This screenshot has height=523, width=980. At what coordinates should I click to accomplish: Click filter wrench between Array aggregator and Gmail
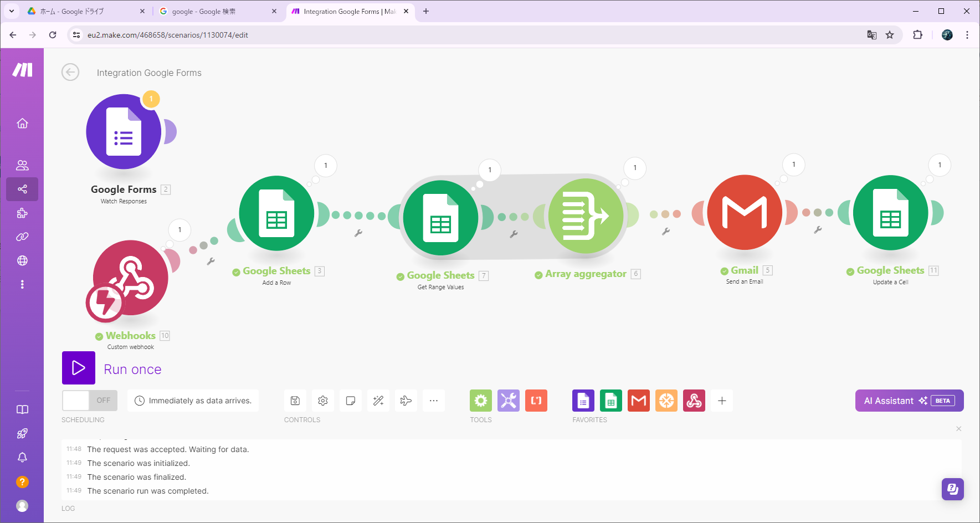tap(666, 232)
